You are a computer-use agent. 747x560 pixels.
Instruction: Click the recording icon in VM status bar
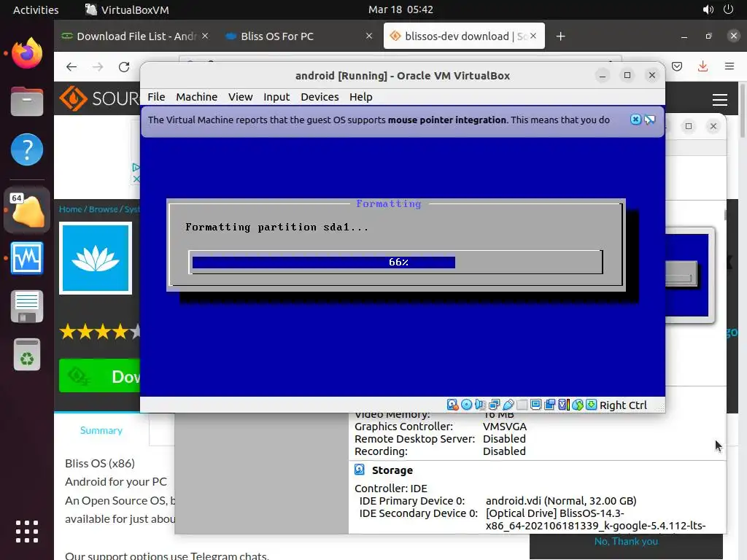click(550, 405)
